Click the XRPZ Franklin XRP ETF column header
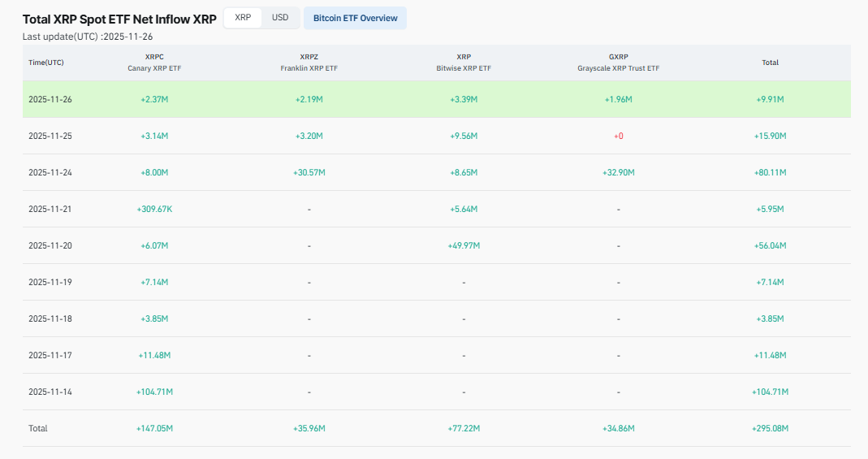 [309, 63]
